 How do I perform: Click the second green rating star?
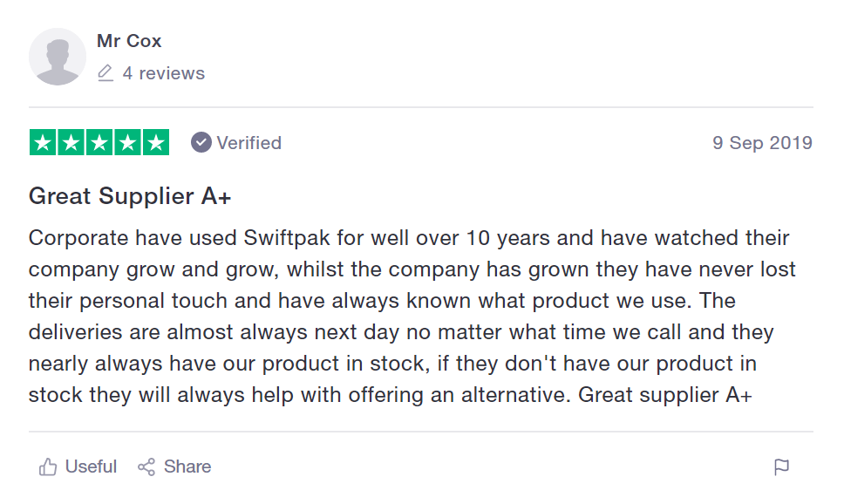click(x=71, y=143)
